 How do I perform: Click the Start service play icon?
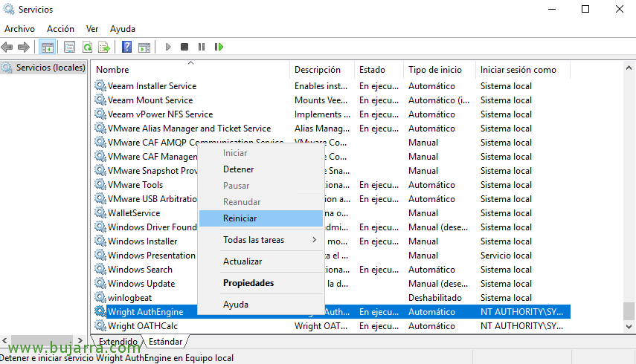click(168, 47)
